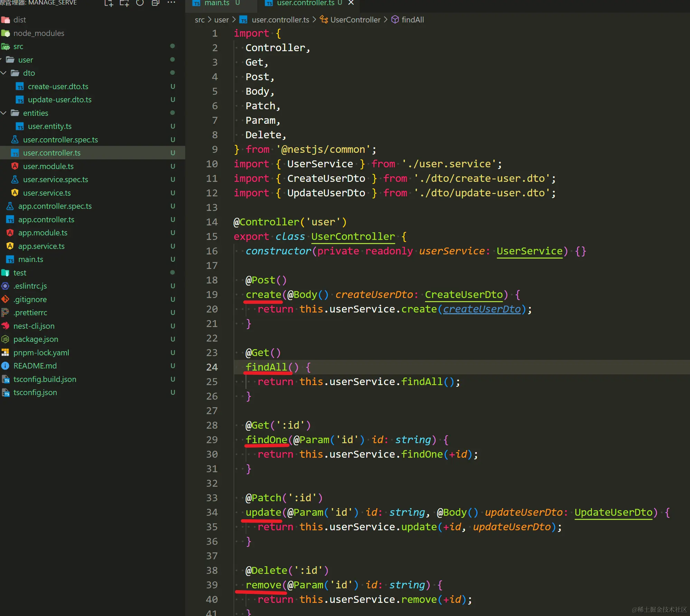Click the .gitignore git icon
This screenshot has width=690, height=616.
pyautogui.click(x=6, y=299)
